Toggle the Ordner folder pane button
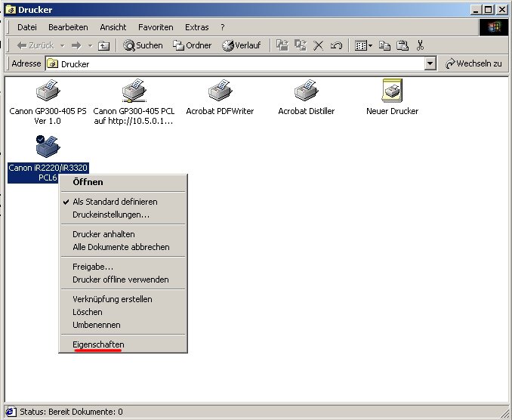512x420 pixels. tap(192, 45)
